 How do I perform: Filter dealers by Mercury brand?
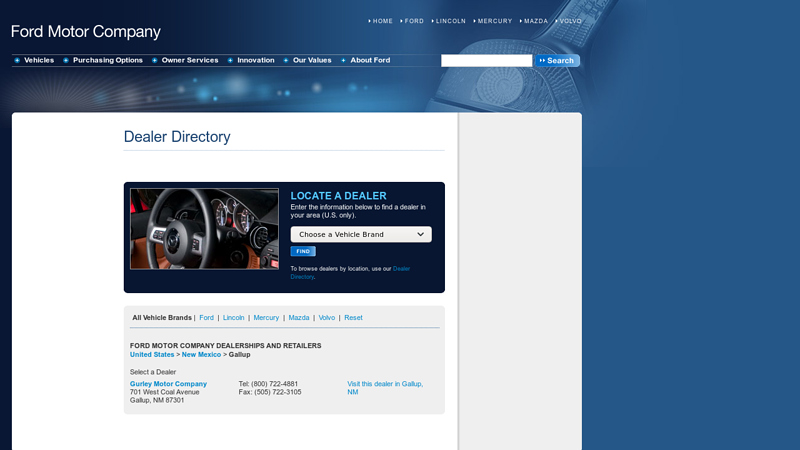coord(266,318)
